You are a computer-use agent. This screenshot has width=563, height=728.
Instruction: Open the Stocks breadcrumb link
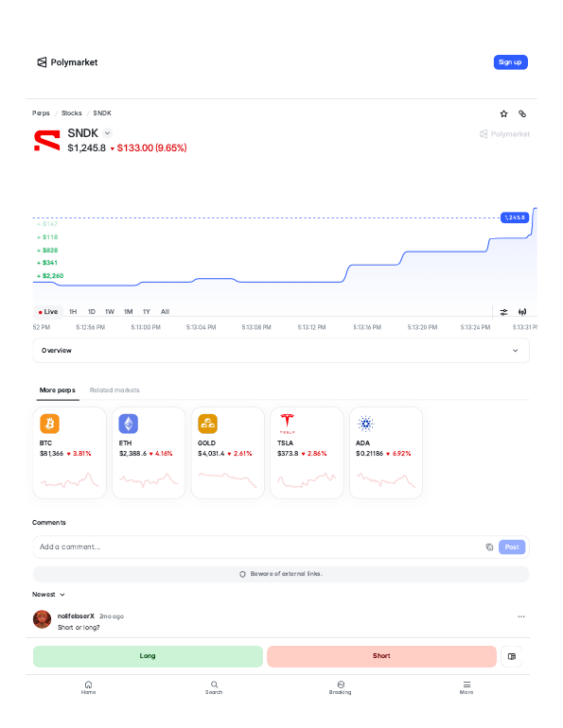point(72,113)
